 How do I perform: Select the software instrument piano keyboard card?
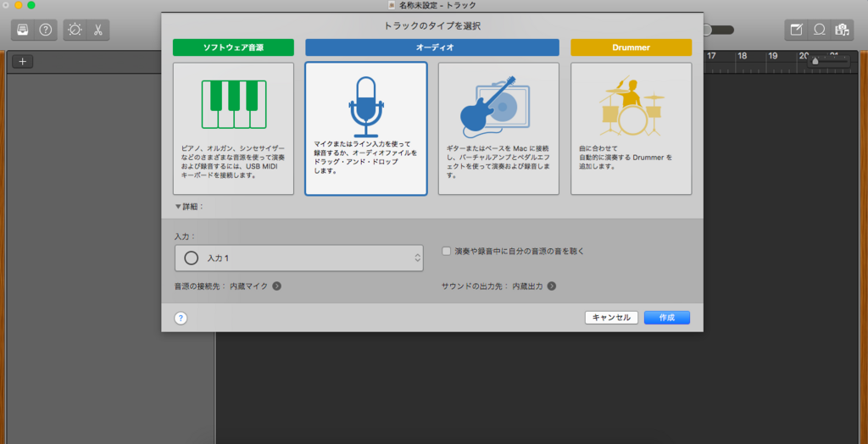pos(233,129)
